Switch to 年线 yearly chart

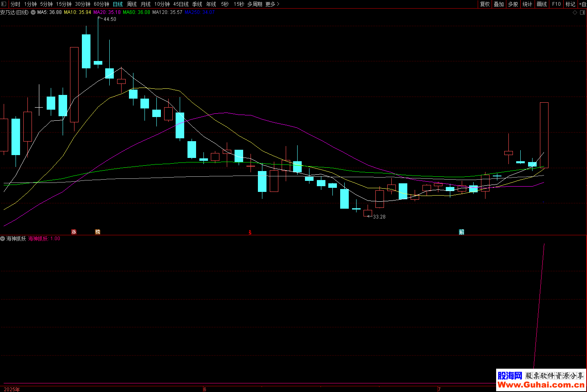point(211,4)
